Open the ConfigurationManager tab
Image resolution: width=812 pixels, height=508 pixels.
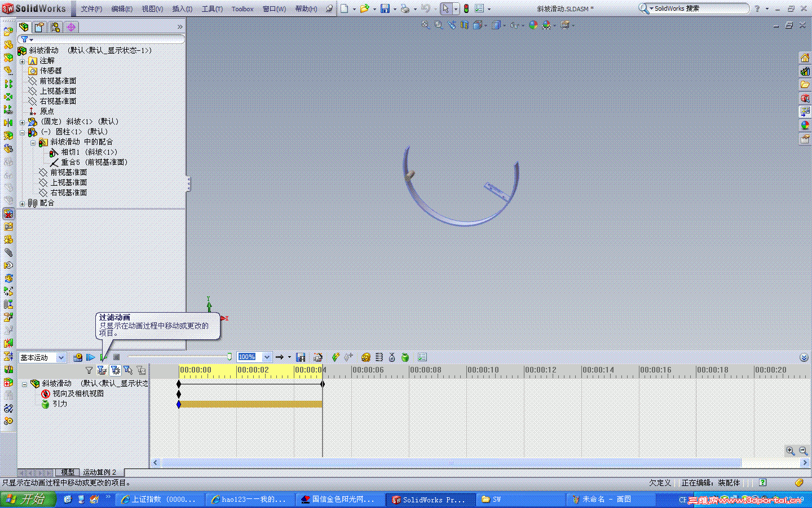point(55,27)
